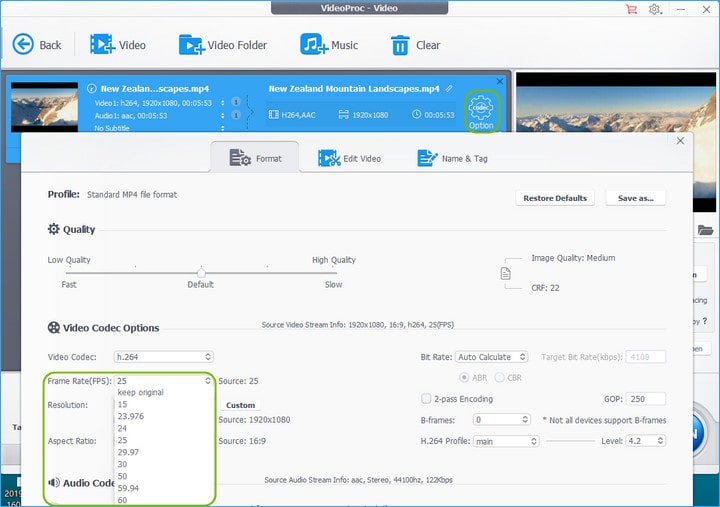Select the CBR radio button
The width and height of the screenshot is (720, 507).
pyautogui.click(x=499, y=377)
